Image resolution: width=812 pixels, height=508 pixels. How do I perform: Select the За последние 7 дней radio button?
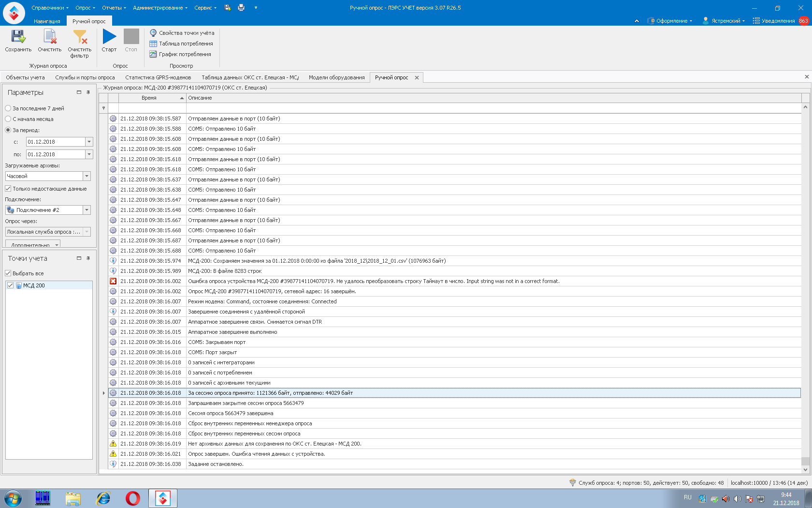coord(8,108)
